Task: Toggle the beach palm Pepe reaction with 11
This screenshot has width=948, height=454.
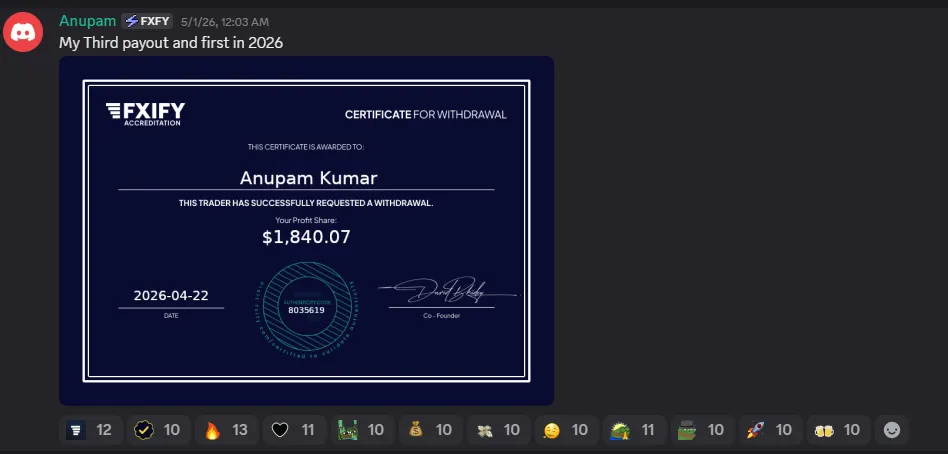Action: (x=634, y=430)
